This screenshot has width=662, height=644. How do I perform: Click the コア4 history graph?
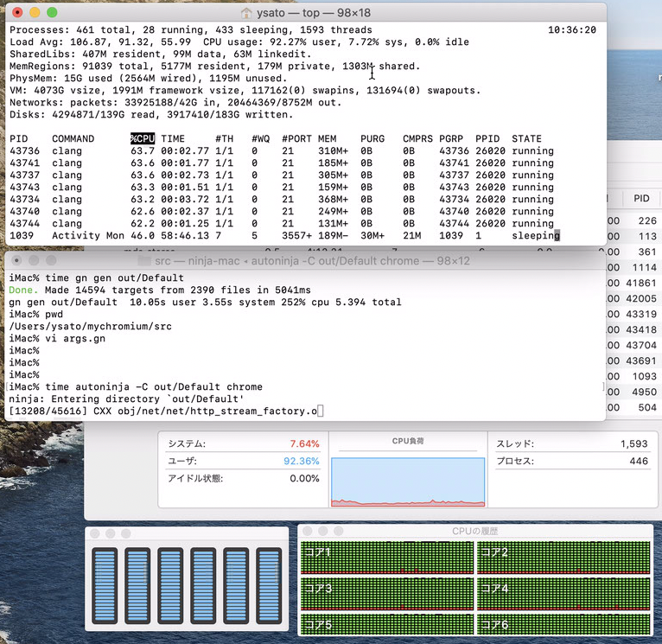click(563, 591)
